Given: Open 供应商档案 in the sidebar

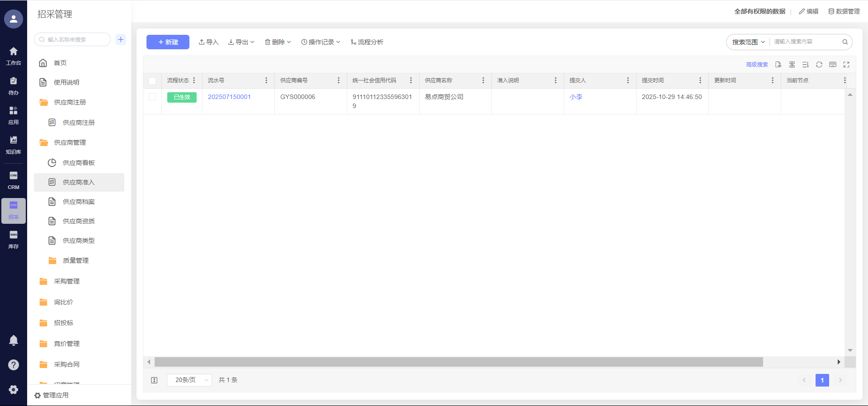Looking at the screenshot, I should (x=79, y=202).
